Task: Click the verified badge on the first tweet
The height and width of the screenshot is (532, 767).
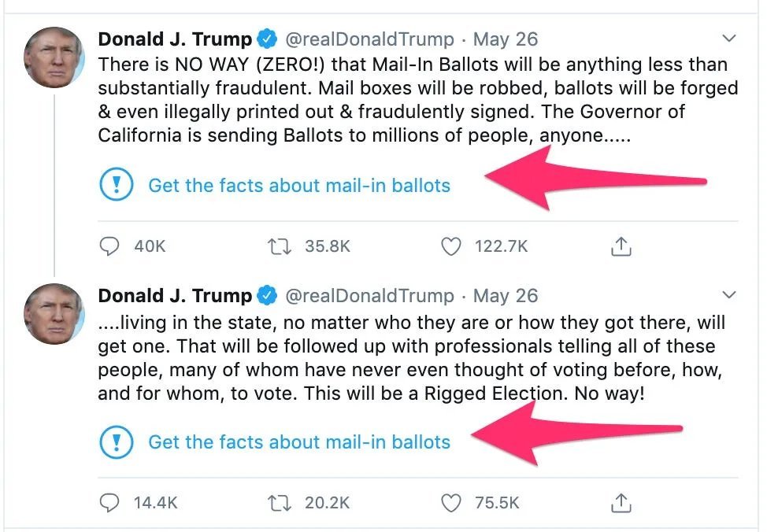Action: coord(268,39)
